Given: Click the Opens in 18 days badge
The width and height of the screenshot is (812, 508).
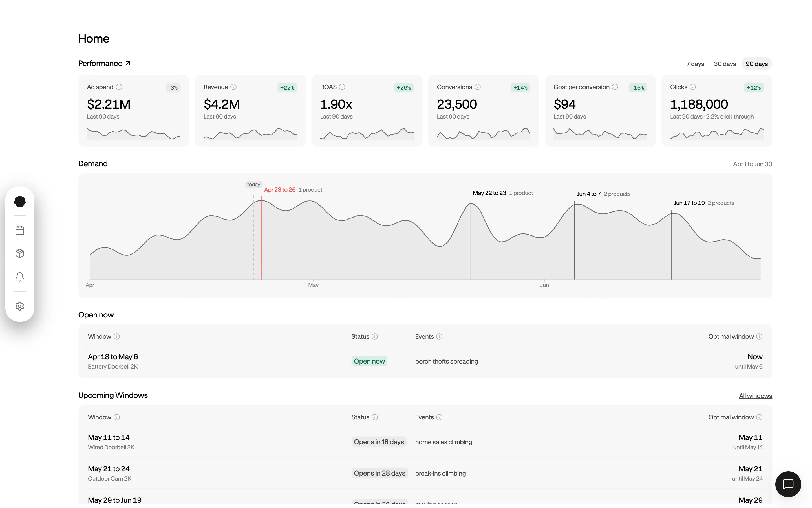Looking at the screenshot, I should pyautogui.click(x=379, y=442).
